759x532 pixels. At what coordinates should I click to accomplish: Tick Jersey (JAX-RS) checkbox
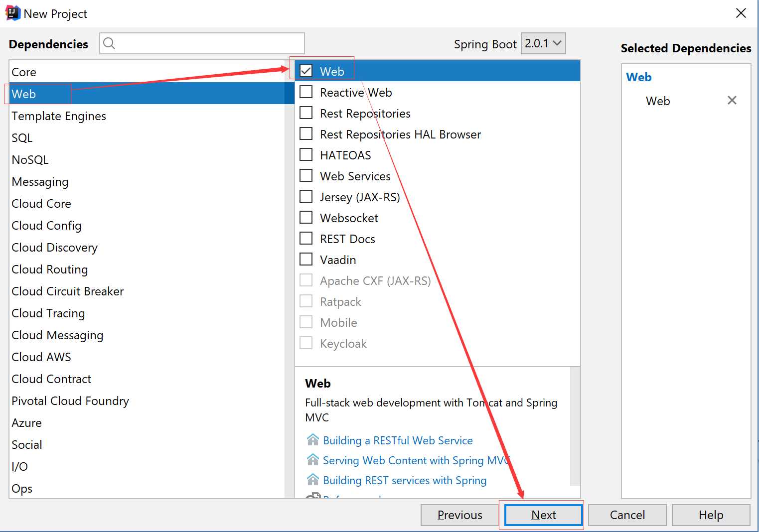coord(306,197)
